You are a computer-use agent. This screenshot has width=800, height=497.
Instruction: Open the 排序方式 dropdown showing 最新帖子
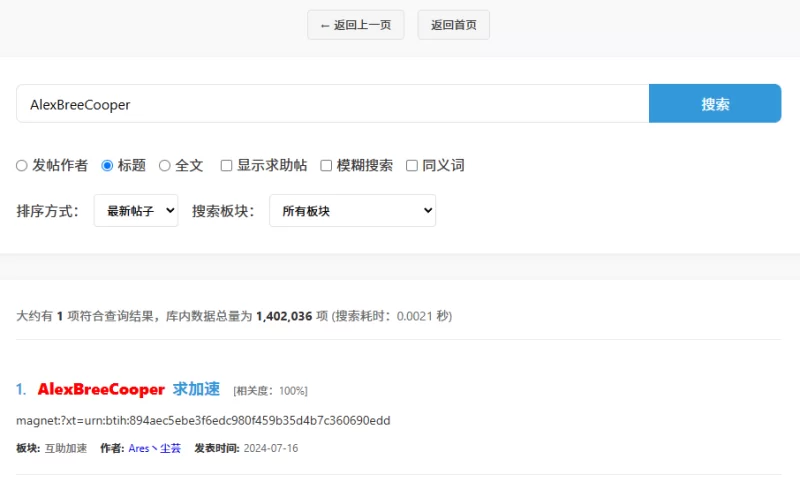tap(136, 211)
